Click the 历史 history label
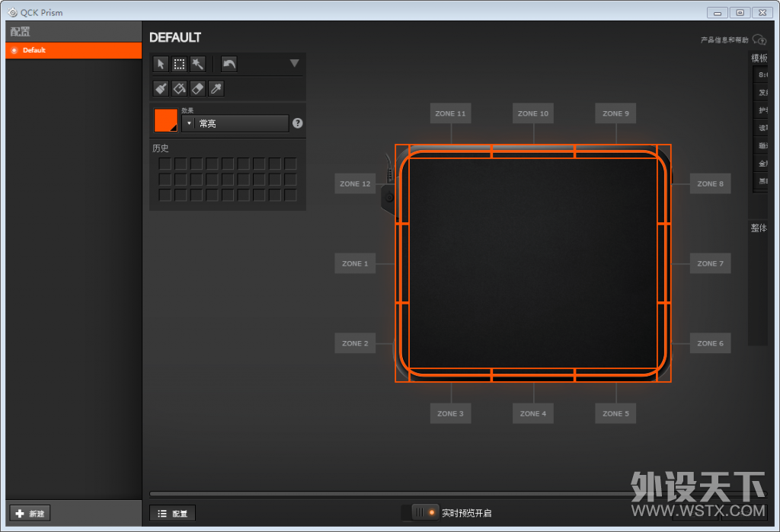 point(160,148)
